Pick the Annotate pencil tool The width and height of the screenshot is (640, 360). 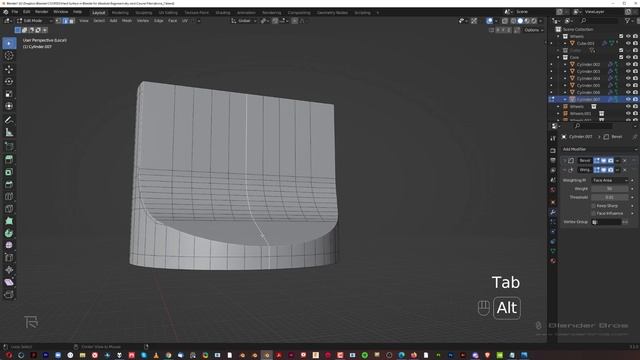9,120
